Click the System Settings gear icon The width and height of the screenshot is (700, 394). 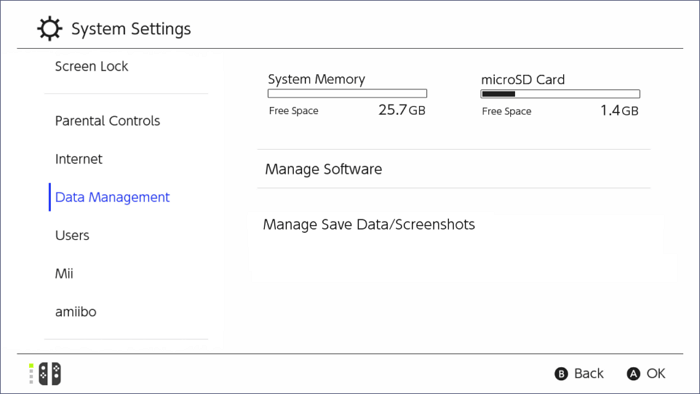(x=50, y=29)
